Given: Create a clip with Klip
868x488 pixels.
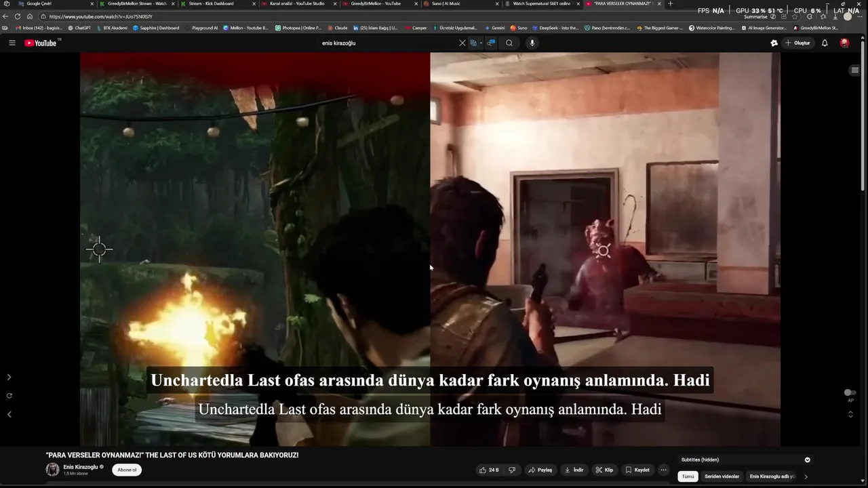Looking at the screenshot, I should tap(604, 470).
